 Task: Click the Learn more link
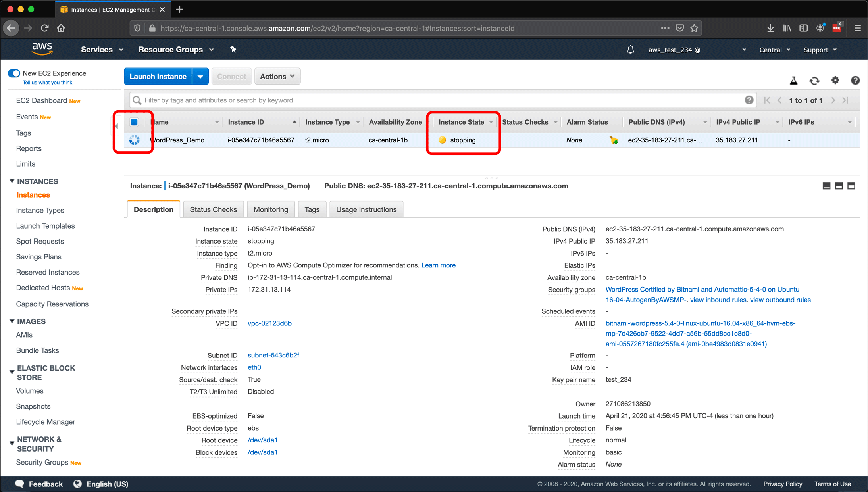point(438,265)
